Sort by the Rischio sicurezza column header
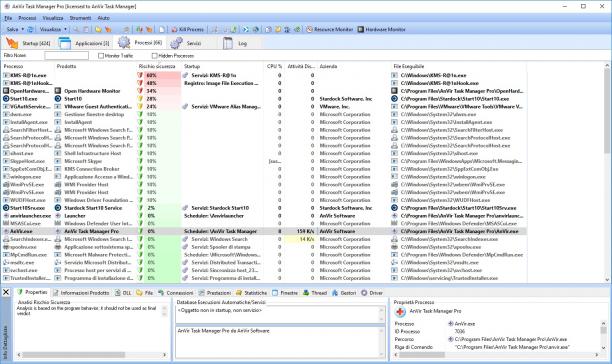 (158, 66)
